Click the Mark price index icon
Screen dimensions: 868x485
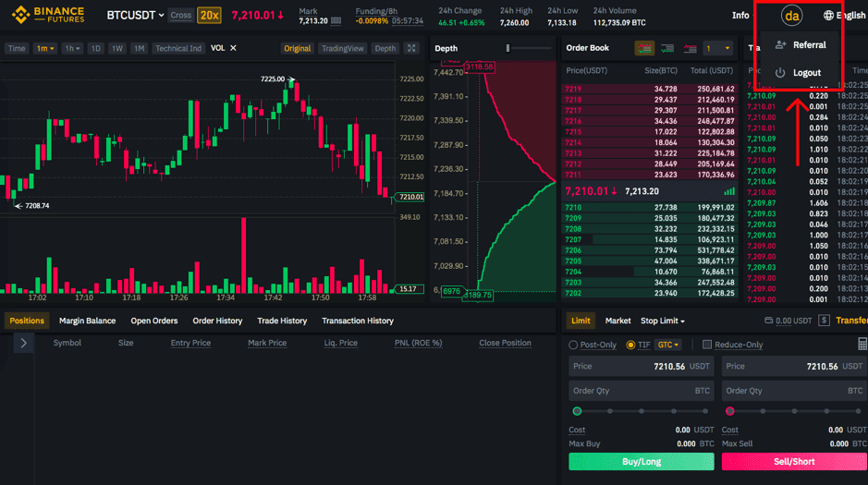[x=336, y=21]
